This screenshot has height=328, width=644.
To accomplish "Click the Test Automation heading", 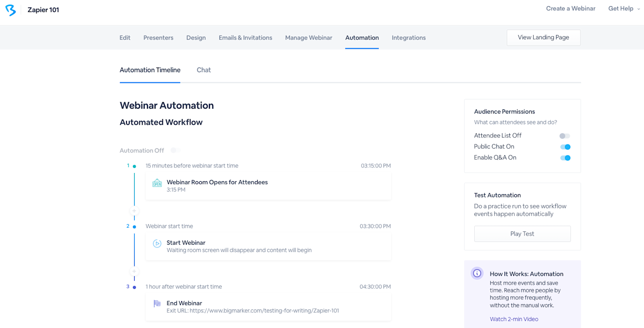I will pyautogui.click(x=498, y=195).
